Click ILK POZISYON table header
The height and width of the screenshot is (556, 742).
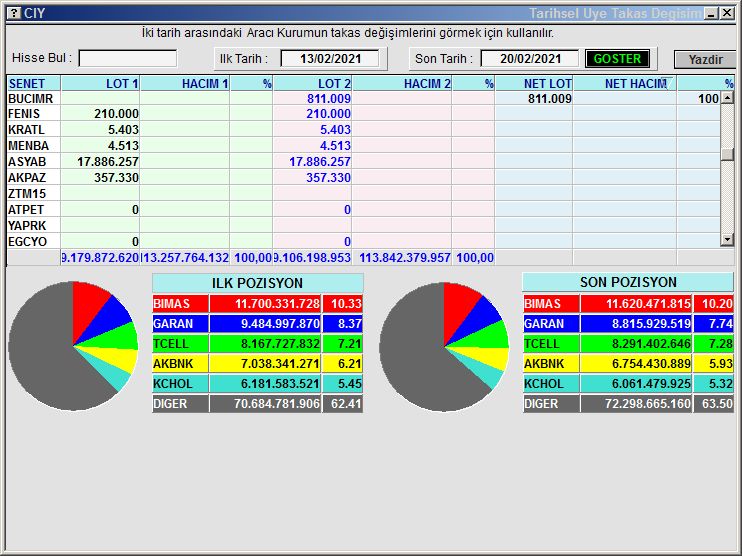point(257,283)
